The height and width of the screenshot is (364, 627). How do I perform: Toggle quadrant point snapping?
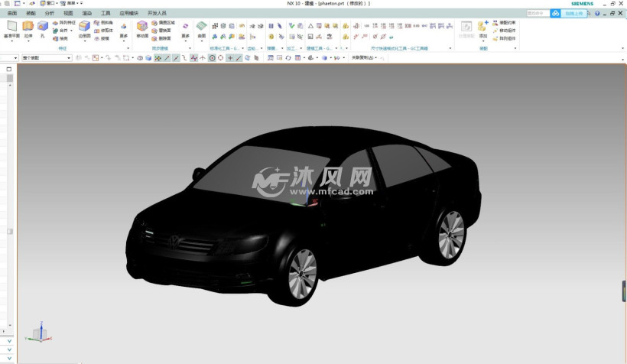click(x=220, y=58)
